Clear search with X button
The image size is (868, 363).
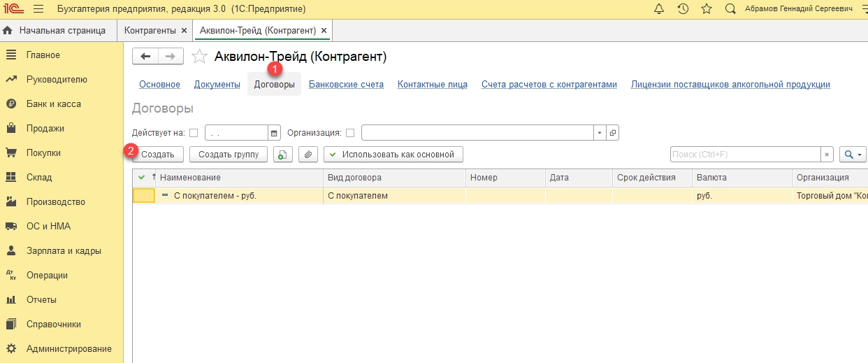tap(827, 154)
